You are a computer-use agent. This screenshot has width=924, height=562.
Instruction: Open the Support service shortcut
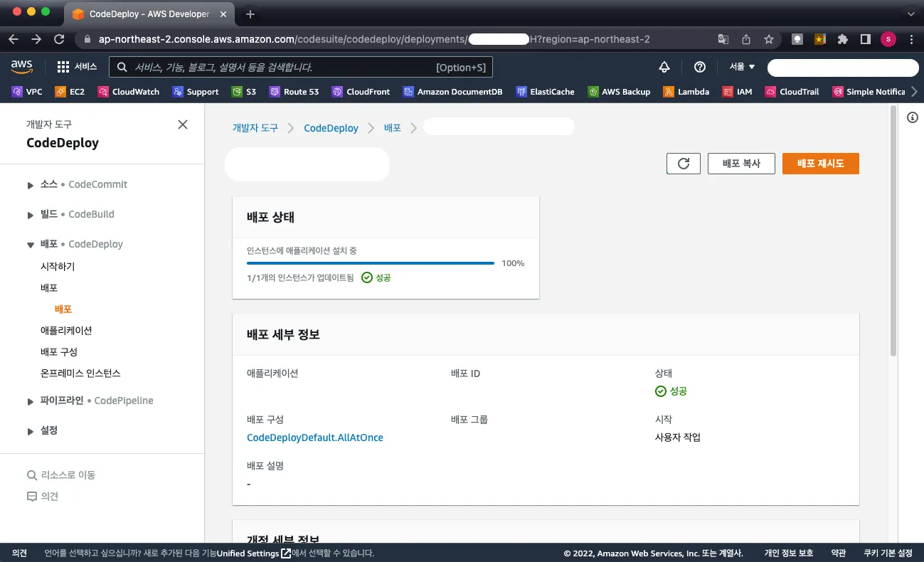(x=195, y=92)
